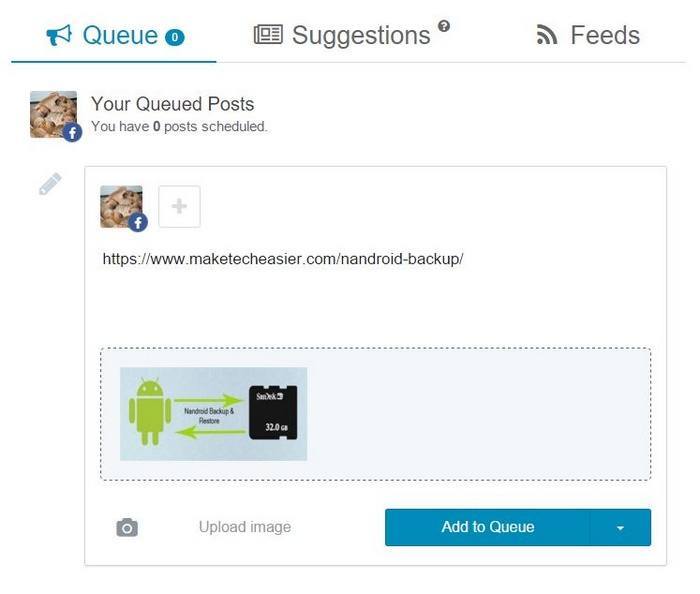700x594 pixels.
Task: Expand the Add to Queue dropdown arrow
Action: pos(620,527)
